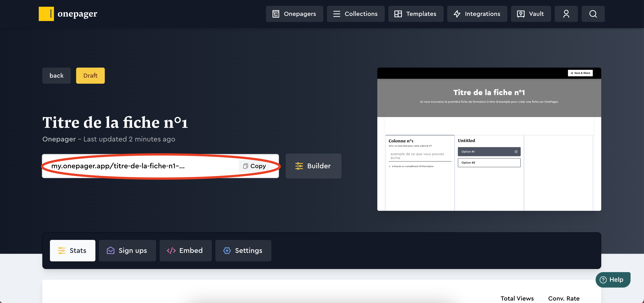Open Vault from the top navigation

pyautogui.click(x=530, y=14)
